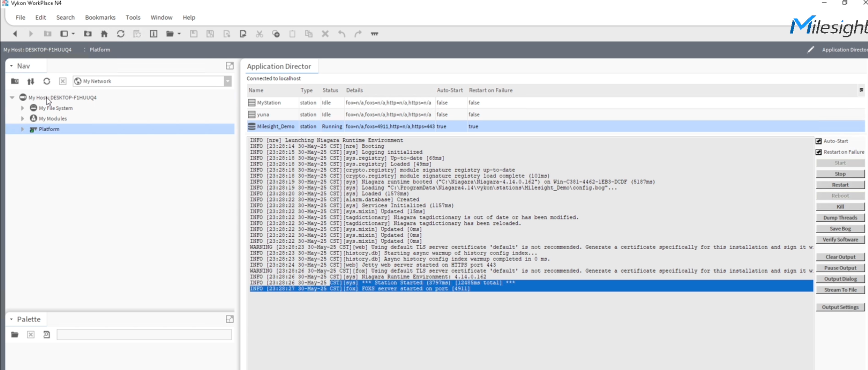Click Nav open folder icon
Screen dimensions: 868x370
point(15,81)
